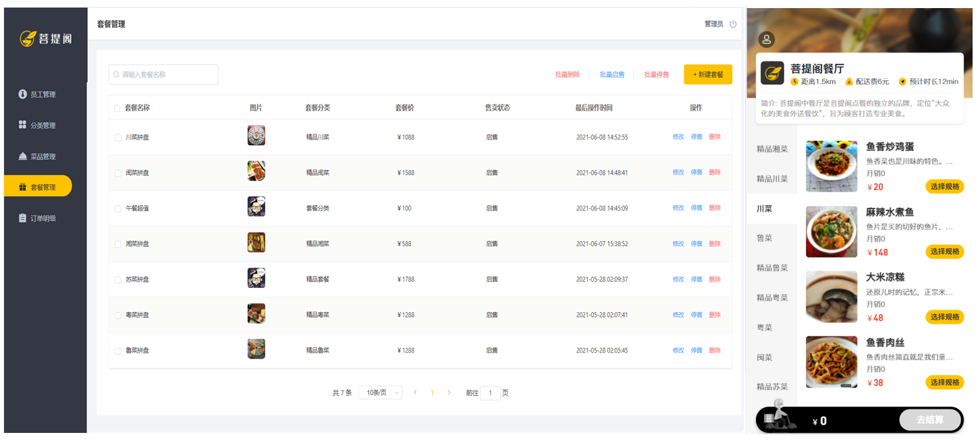980x441 pixels.
Task: Click the user avatar icon on the mobile preview
Action: point(766,39)
